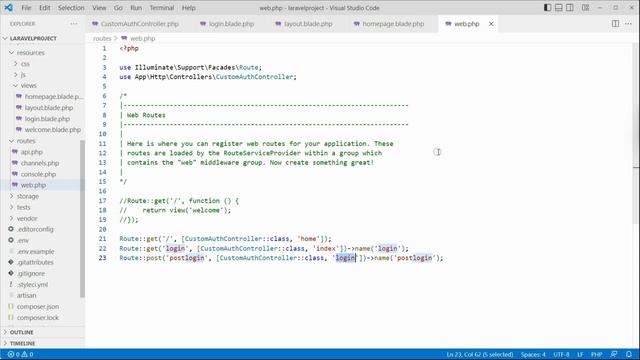Viewport: 640px width, 360px height.
Task: Open the View menu
Action: [99, 8]
